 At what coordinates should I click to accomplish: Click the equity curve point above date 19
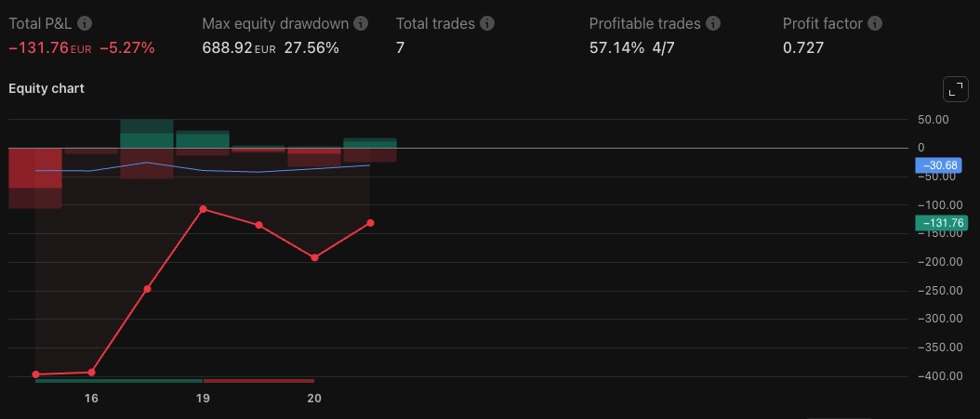pos(203,209)
